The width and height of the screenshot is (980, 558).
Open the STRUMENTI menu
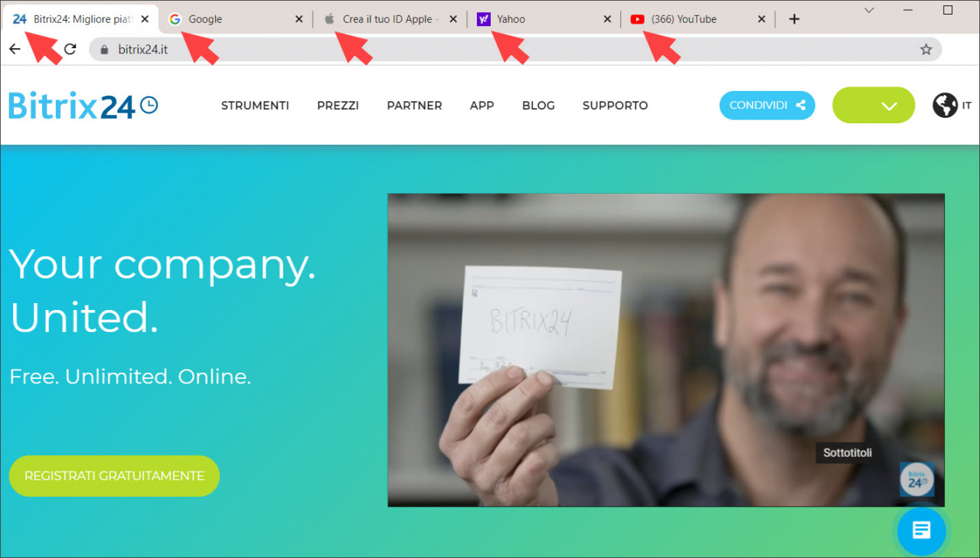(255, 106)
